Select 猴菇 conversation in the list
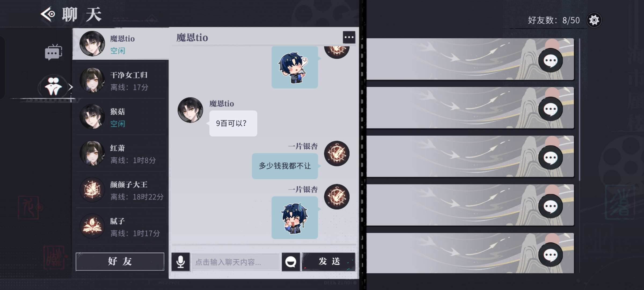Viewport: 644px width, 290px height. click(x=120, y=117)
